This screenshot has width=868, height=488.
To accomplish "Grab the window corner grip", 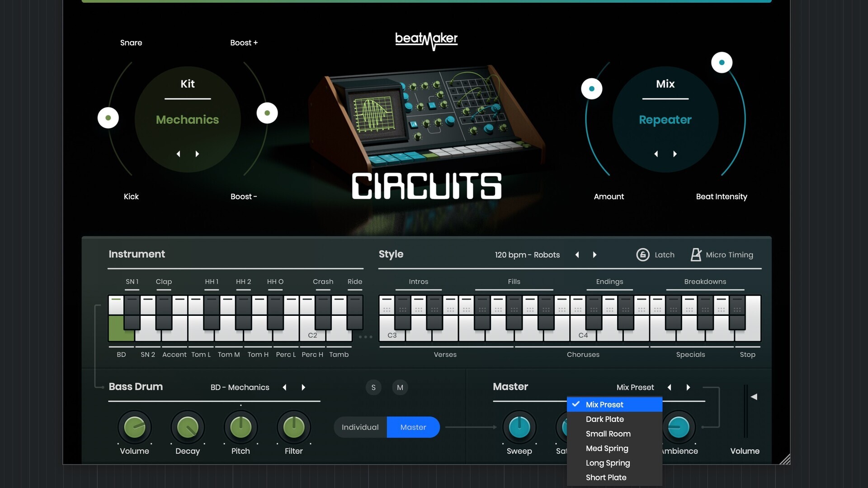I will pos(785,460).
